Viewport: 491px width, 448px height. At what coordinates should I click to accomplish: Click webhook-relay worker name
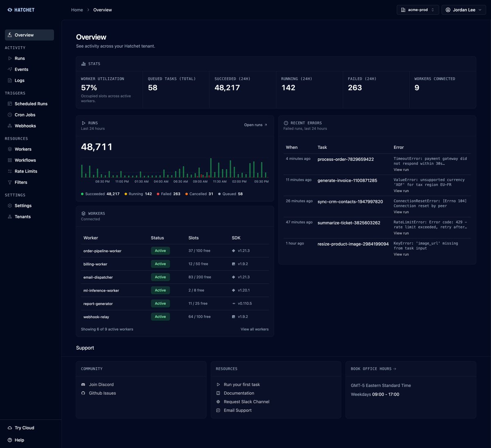pyautogui.click(x=96, y=317)
